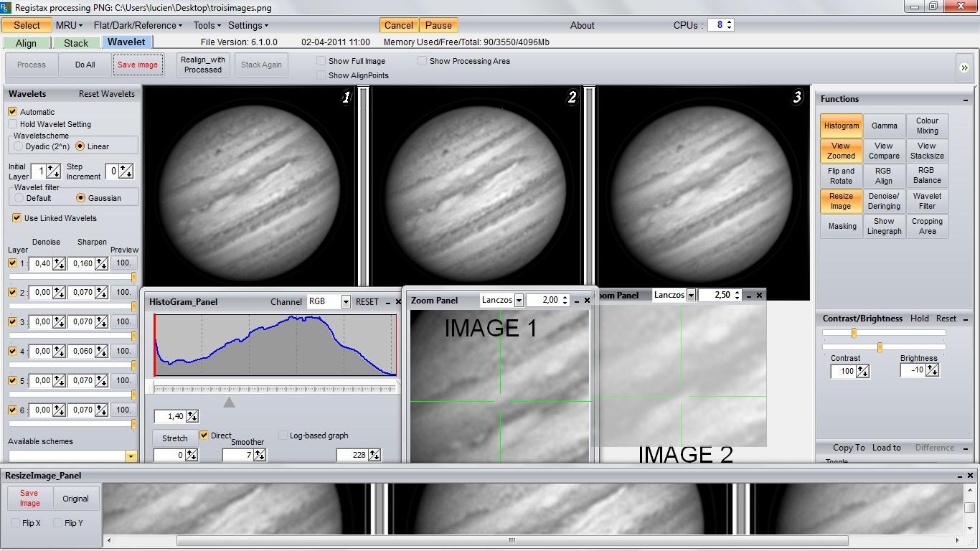Adjust the Initial Layer spinner arrows
The image size is (980, 551).
(53, 171)
